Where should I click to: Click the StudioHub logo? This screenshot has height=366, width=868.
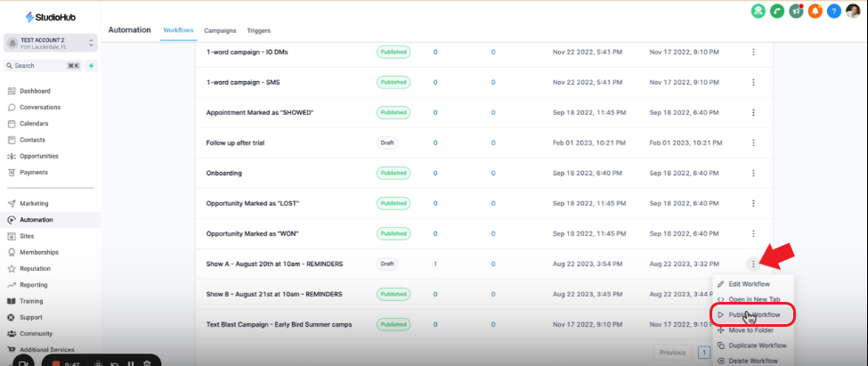(51, 17)
